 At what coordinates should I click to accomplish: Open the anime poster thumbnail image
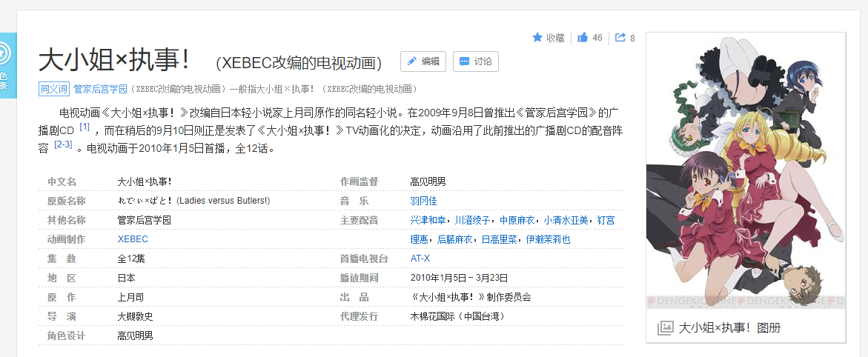746,172
